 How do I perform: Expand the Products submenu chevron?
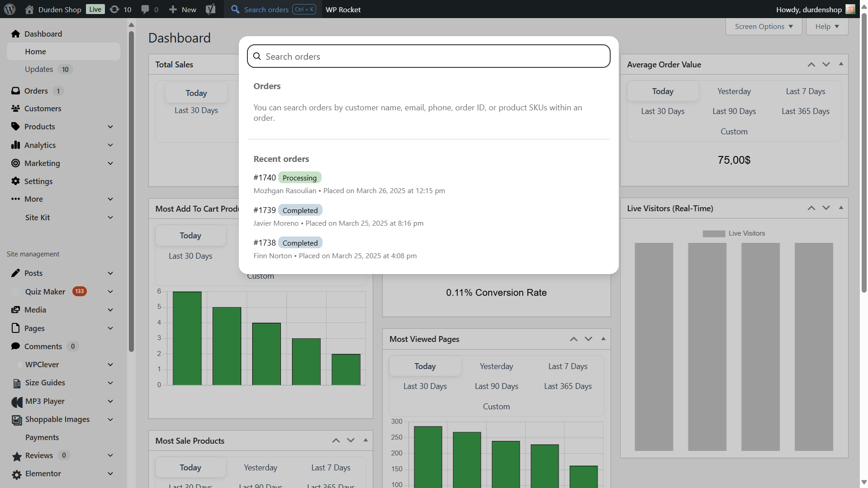click(110, 127)
